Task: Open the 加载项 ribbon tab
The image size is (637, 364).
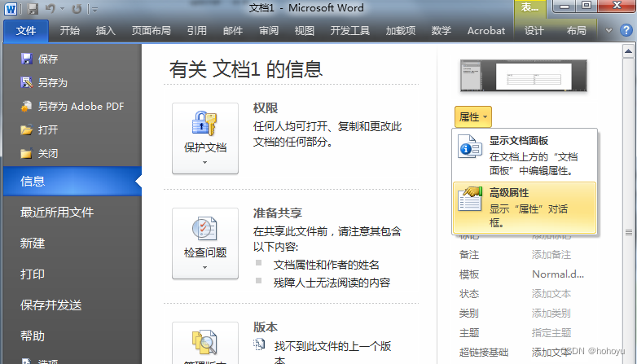Action: click(401, 31)
